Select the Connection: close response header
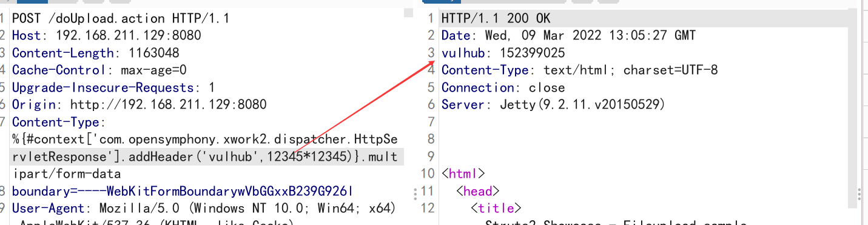 [x=503, y=87]
